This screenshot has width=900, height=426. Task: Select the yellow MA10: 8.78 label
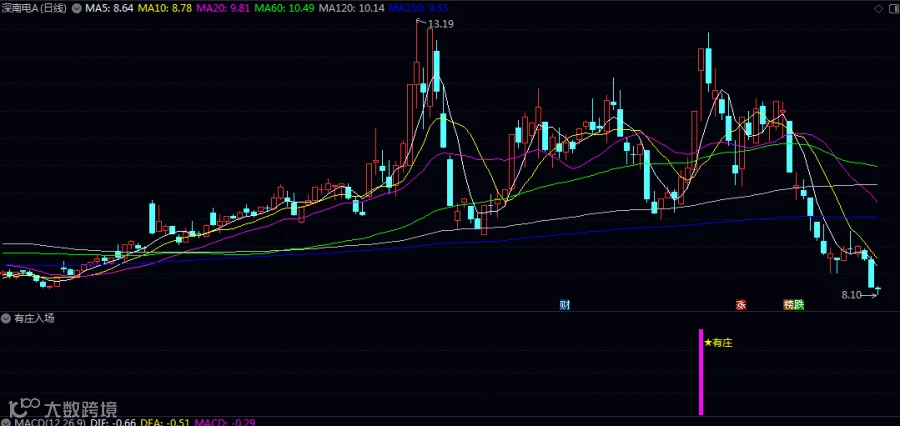(x=165, y=9)
